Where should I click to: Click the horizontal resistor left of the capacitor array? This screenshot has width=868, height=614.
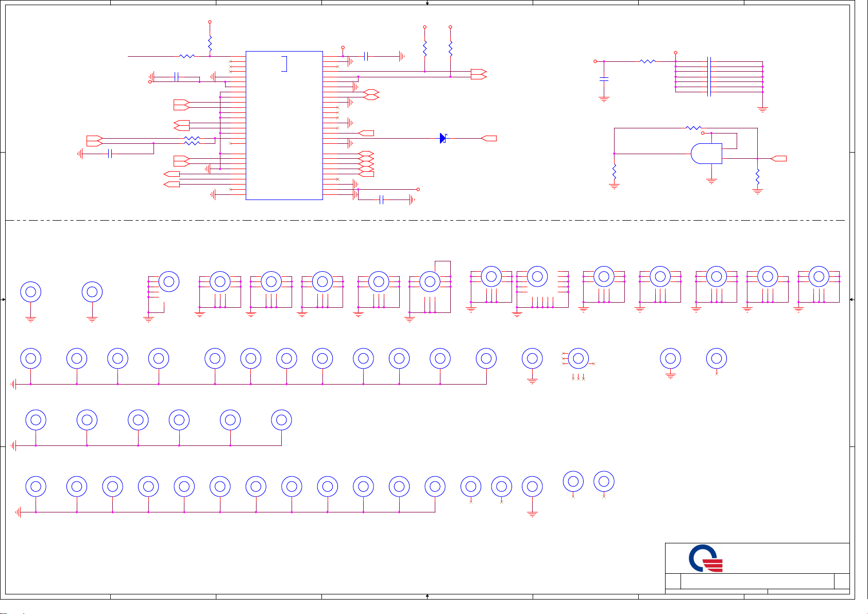coord(647,61)
